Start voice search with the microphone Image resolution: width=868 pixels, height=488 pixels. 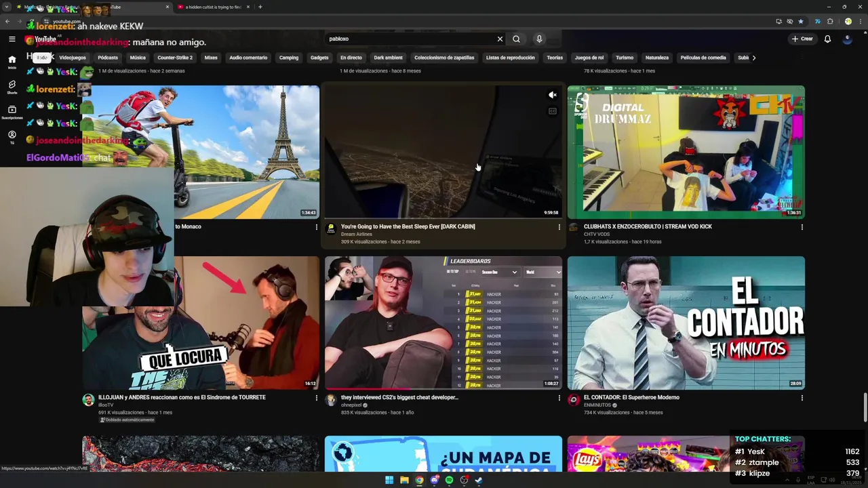(539, 39)
